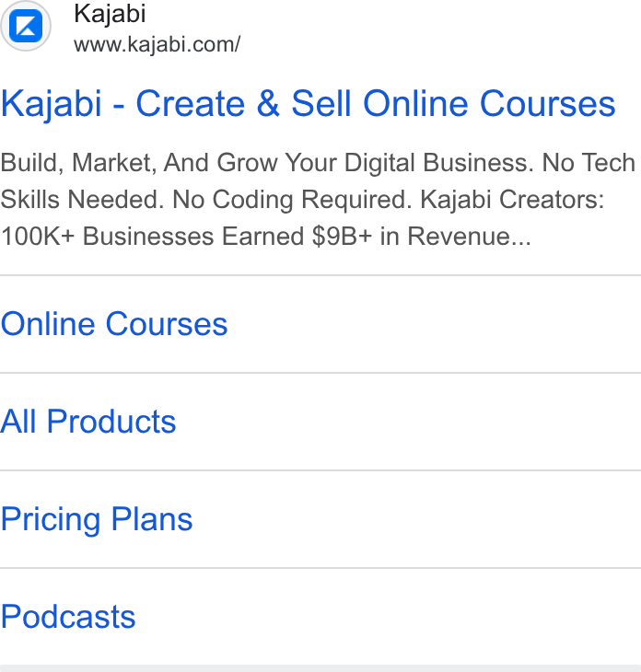Open the Online Courses sitelink
Screen dimensions: 641x672
(x=114, y=324)
